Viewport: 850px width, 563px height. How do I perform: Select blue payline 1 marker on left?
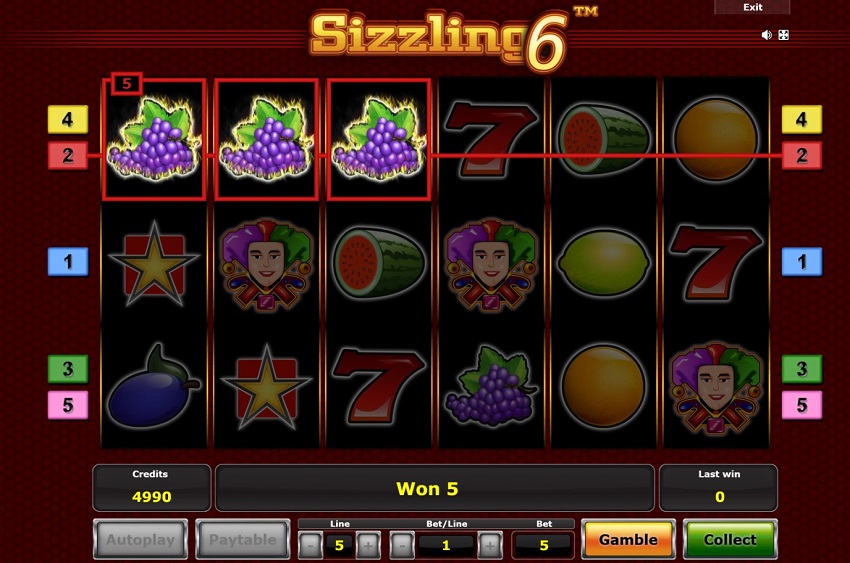[68, 262]
